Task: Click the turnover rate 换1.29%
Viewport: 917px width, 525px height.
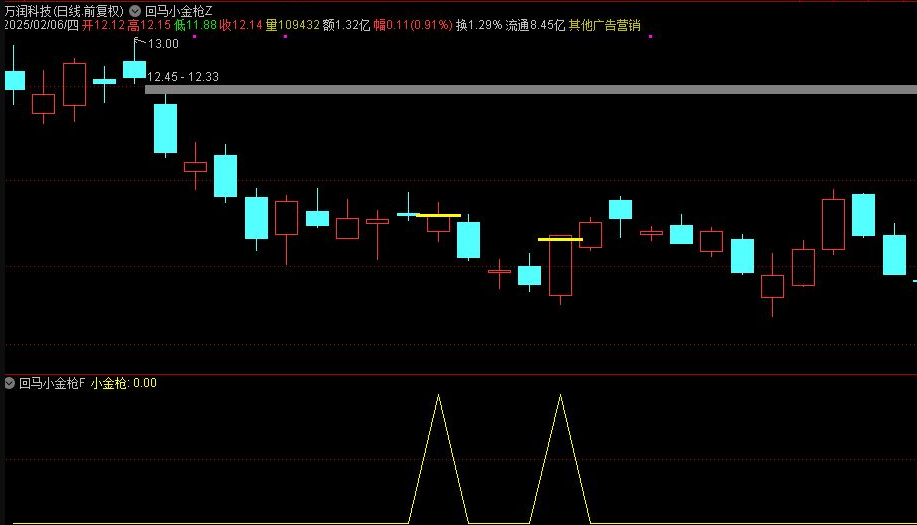Action: pyautogui.click(x=479, y=25)
